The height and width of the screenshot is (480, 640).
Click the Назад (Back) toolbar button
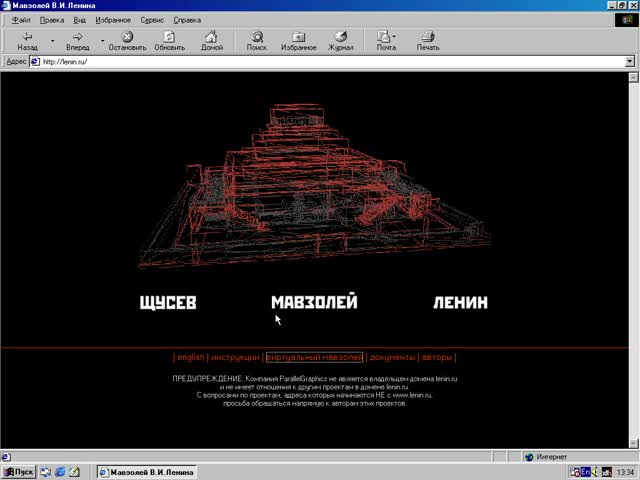tap(27, 40)
